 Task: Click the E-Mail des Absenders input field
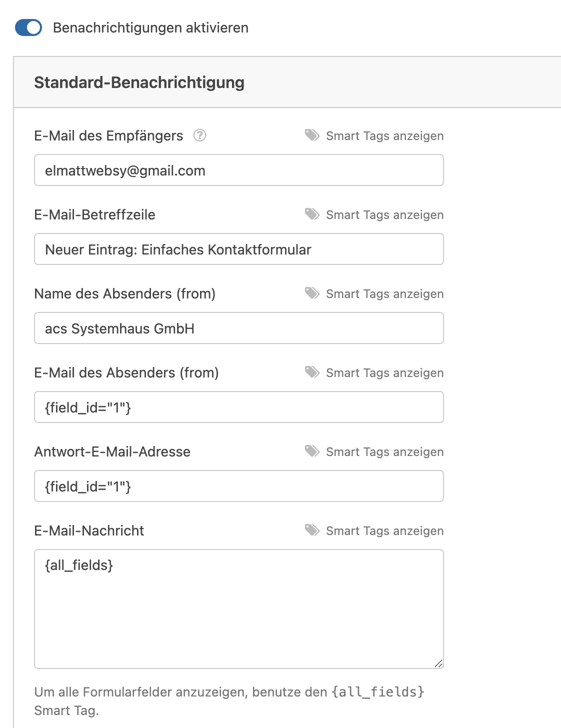coord(238,407)
